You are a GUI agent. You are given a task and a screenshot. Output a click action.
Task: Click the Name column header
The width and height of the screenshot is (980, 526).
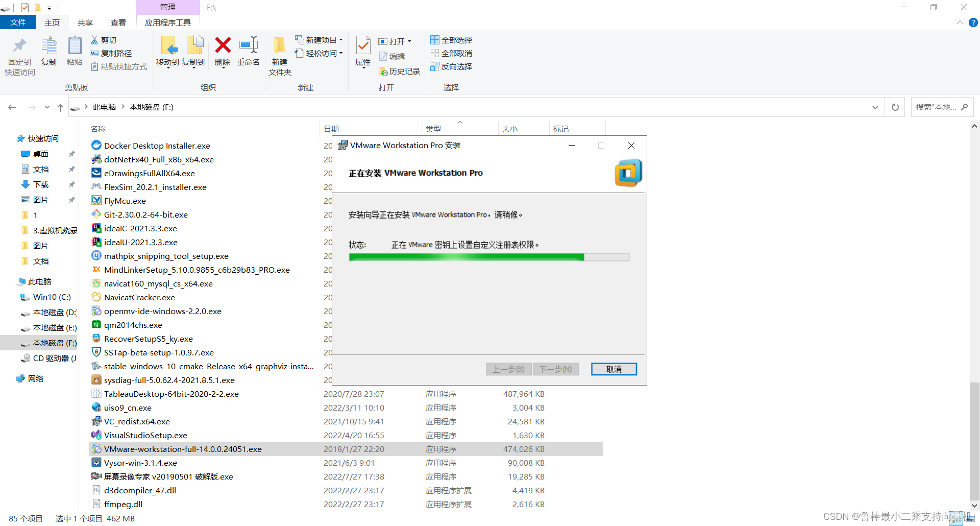[98, 129]
